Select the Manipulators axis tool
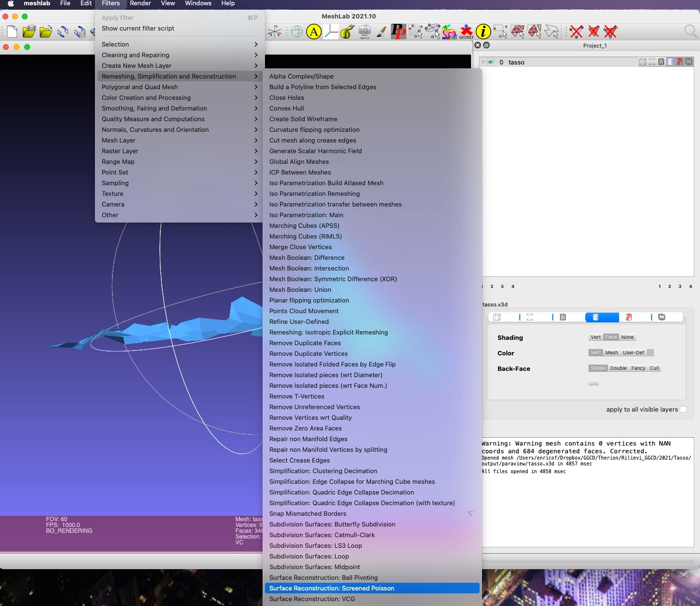The width and height of the screenshot is (700, 606). tap(331, 32)
